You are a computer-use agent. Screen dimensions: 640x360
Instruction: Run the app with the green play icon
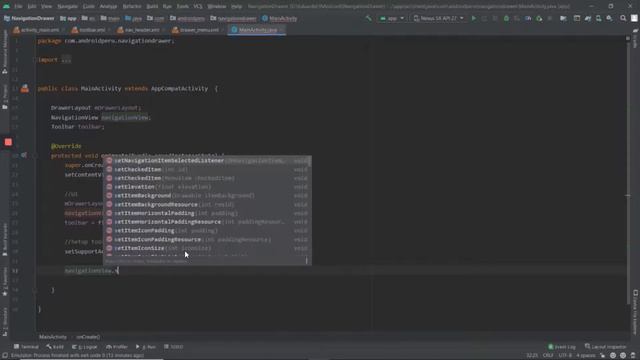[x=473, y=18]
